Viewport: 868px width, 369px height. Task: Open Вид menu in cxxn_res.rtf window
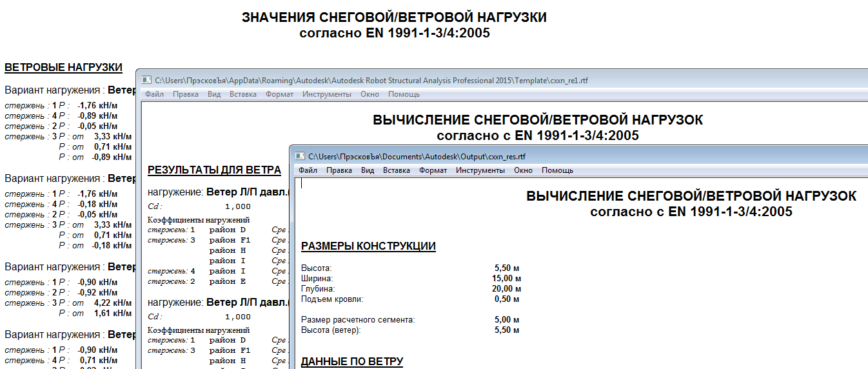(x=368, y=170)
